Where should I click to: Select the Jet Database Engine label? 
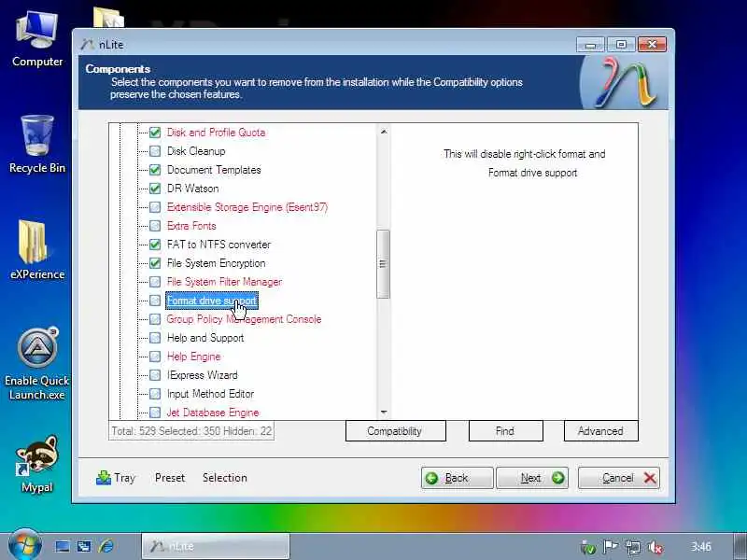pyautogui.click(x=213, y=413)
